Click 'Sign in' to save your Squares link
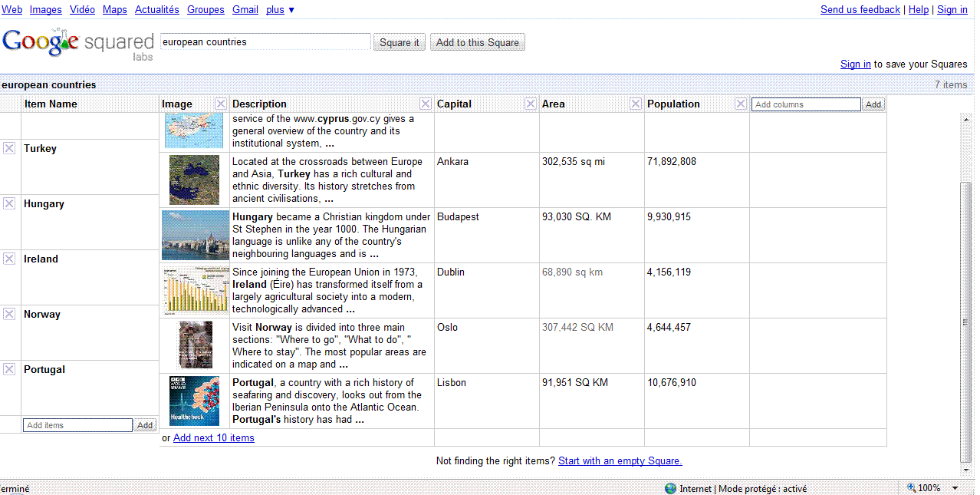The width and height of the screenshot is (980, 495). (856, 64)
